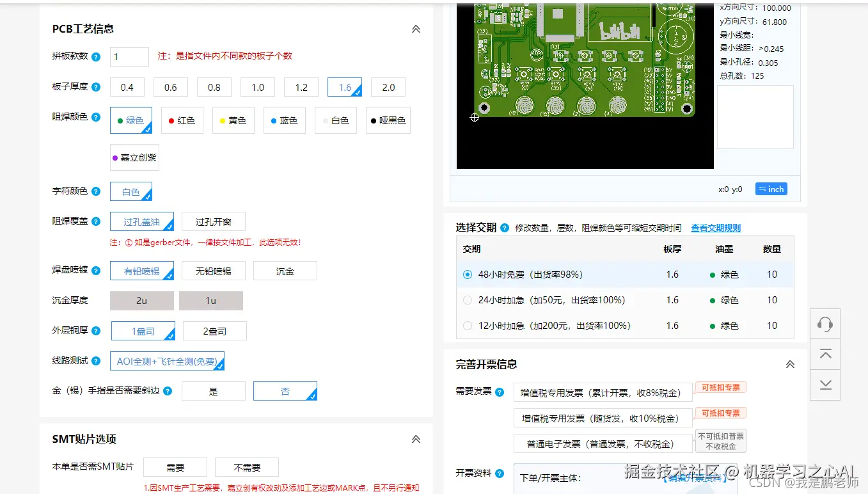Select 不需要 for SMT assembly
The image size is (868, 494).
[246, 467]
